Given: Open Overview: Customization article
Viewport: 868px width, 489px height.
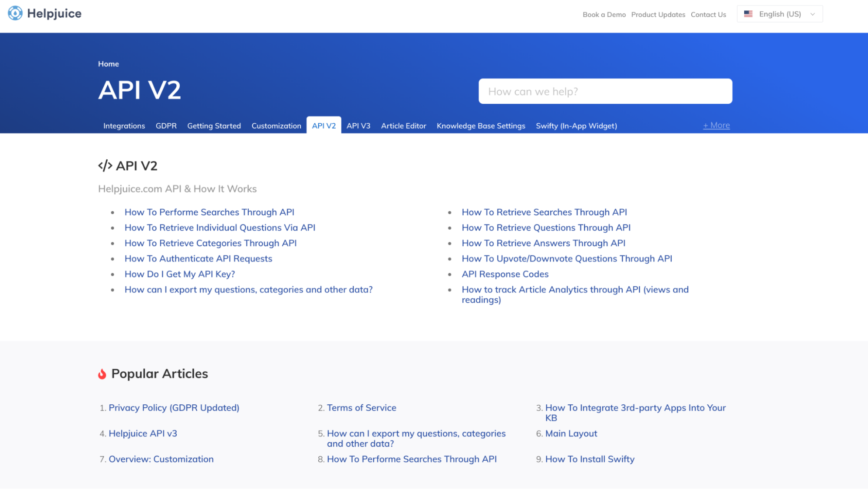Looking at the screenshot, I should pos(161,459).
